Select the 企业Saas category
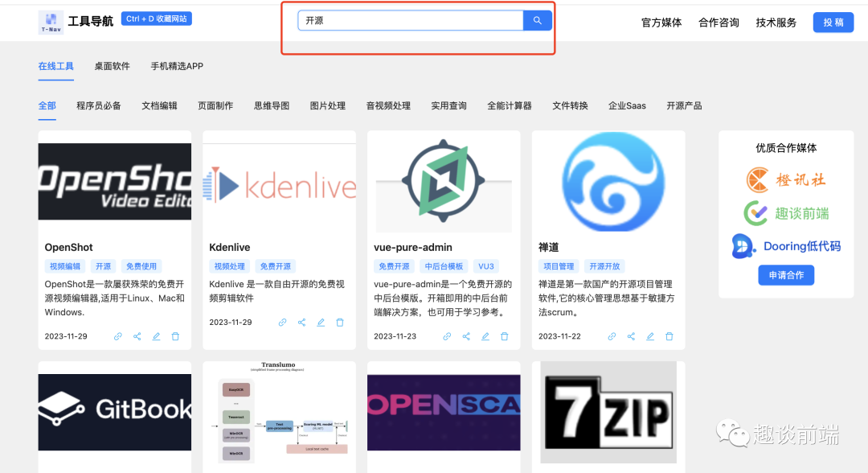 pyautogui.click(x=627, y=105)
